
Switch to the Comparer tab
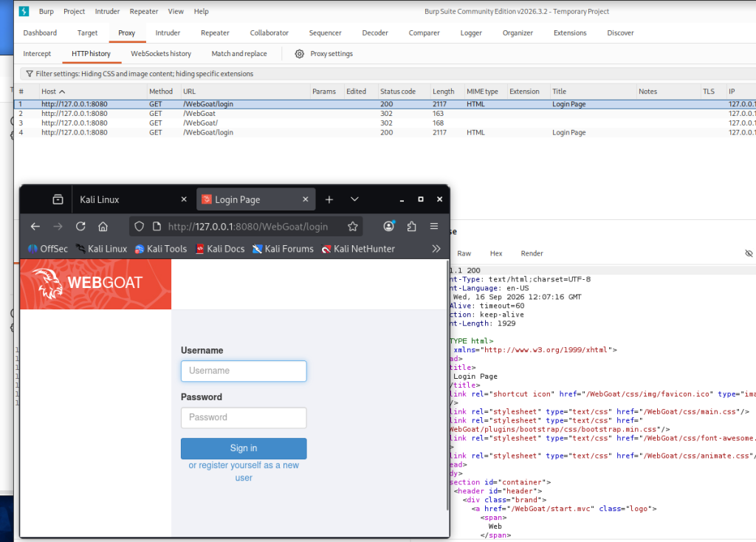pos(425,32)
